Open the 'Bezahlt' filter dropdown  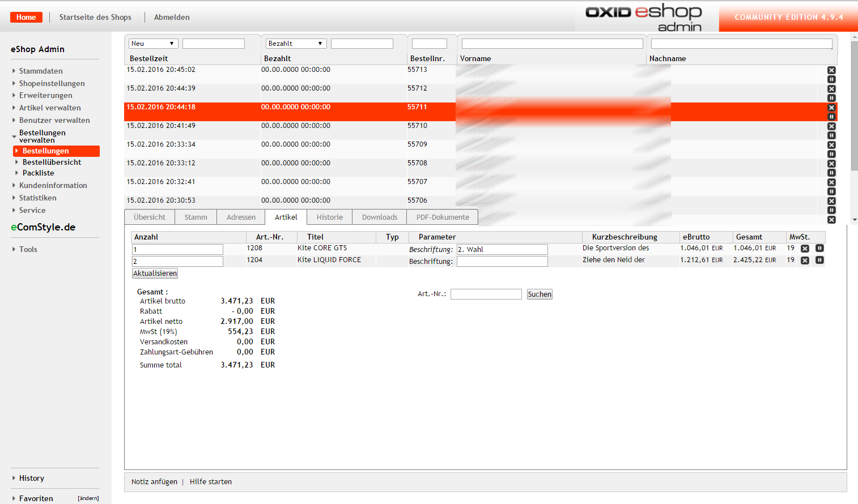tap(296, 44)
